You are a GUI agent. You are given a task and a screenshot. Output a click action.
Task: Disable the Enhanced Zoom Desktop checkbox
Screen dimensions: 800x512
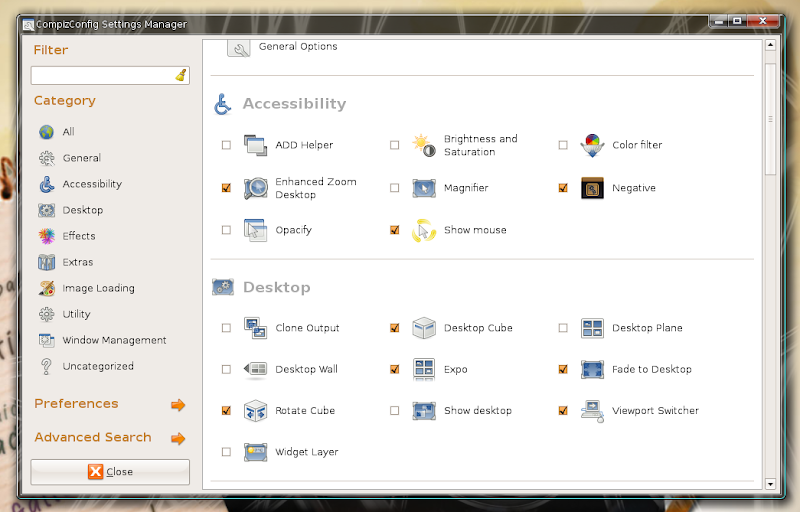[226, 188]
